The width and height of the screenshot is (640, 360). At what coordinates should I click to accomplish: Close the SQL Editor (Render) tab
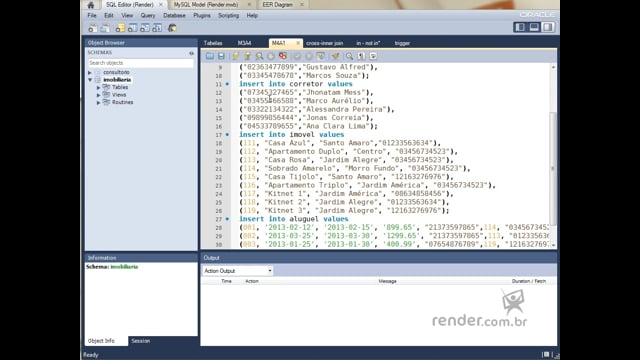[160, 4]
